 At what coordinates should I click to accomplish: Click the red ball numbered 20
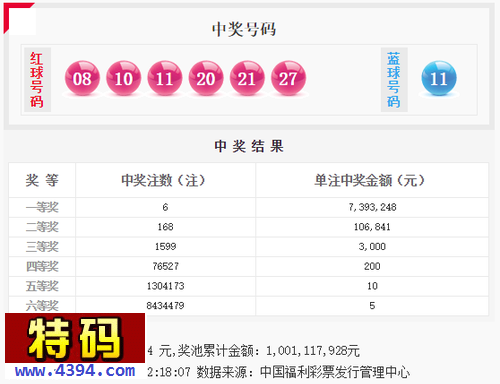point(206,78)
